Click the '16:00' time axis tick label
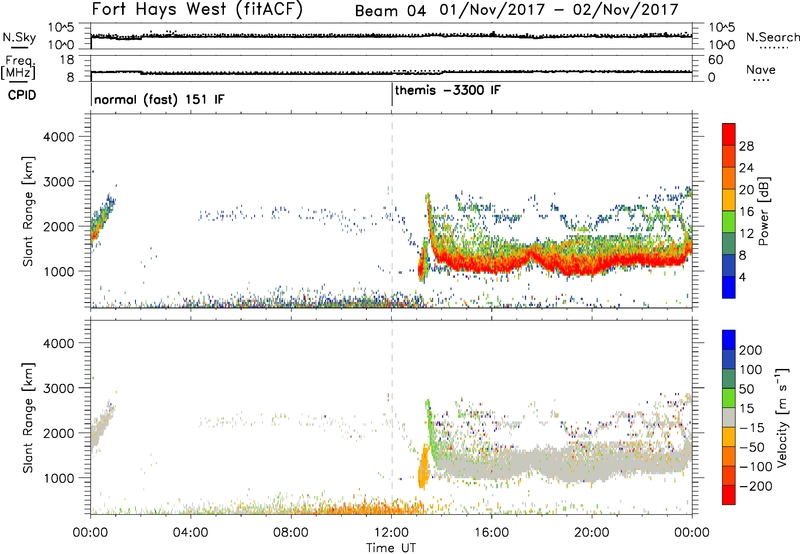Screen dimensions: 800x554 [491, 533]
